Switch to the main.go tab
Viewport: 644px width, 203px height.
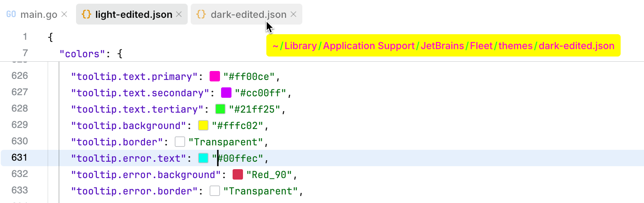point(39,14)
